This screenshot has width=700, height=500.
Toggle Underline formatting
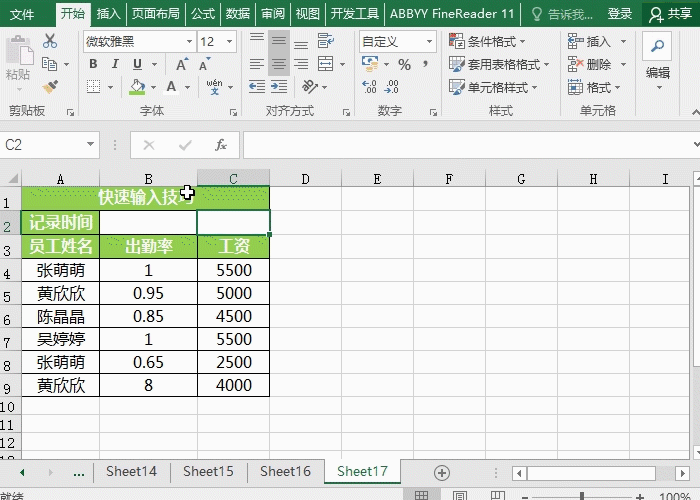pyautogui.click(x=137, y=64)
